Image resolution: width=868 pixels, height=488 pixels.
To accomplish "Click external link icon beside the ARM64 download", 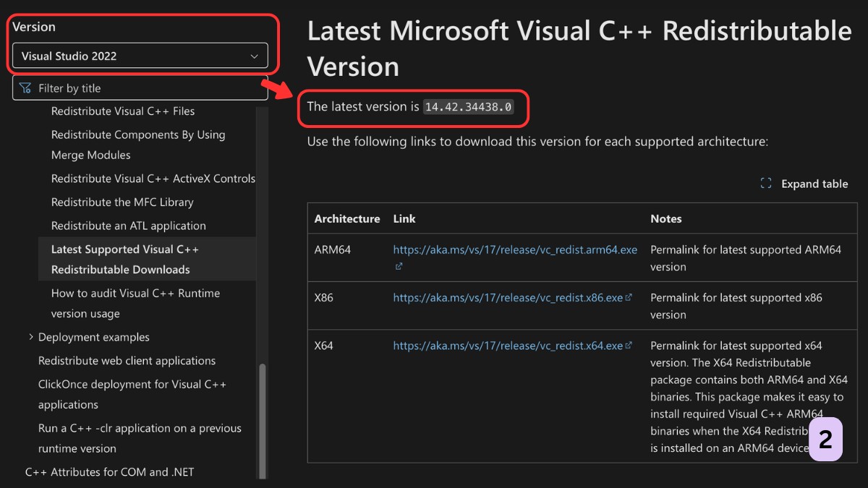I will click(398, 266).
